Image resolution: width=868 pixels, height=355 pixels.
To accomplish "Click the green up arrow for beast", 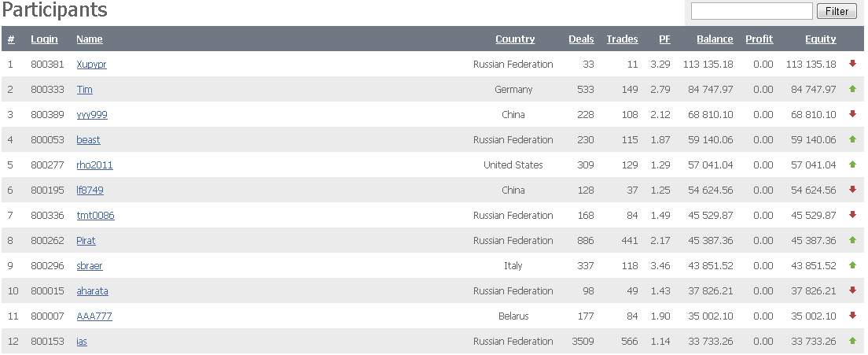I will (852, 139).
